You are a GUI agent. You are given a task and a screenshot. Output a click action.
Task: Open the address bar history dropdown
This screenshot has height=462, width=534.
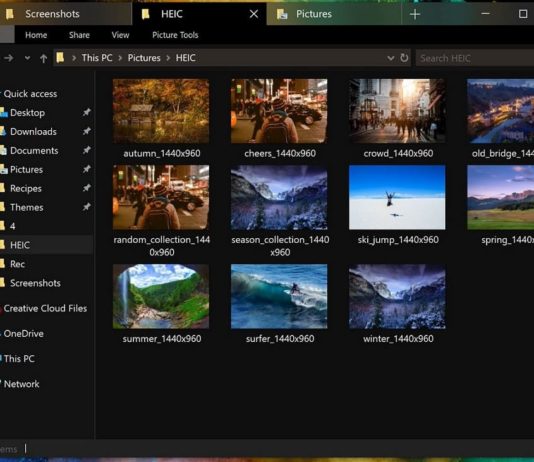click(391, 58)
